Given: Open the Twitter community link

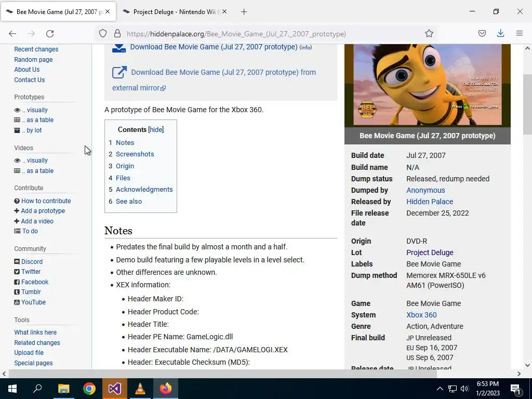Looking at the screenshot, I should point(31,272).
